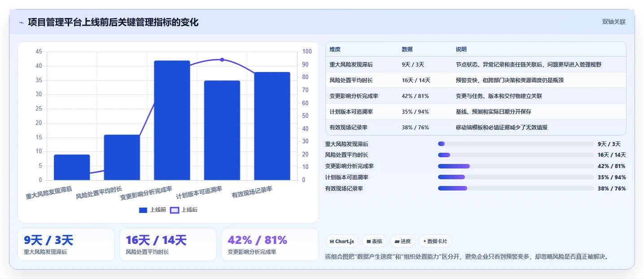
Task: Click the tallest bar for 变更影响分析完成率
Action: pyautogui.click(x=172, y=120)
